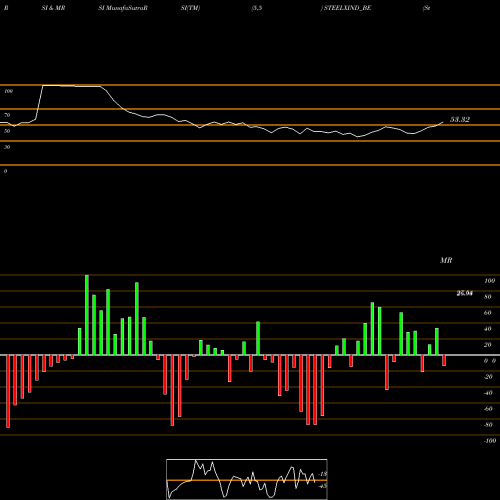The width and height of the screenshot is (500, 500).
Task: Click the '(5,5' parameter text
Action: pyautogui.click(x=257, y=8)
